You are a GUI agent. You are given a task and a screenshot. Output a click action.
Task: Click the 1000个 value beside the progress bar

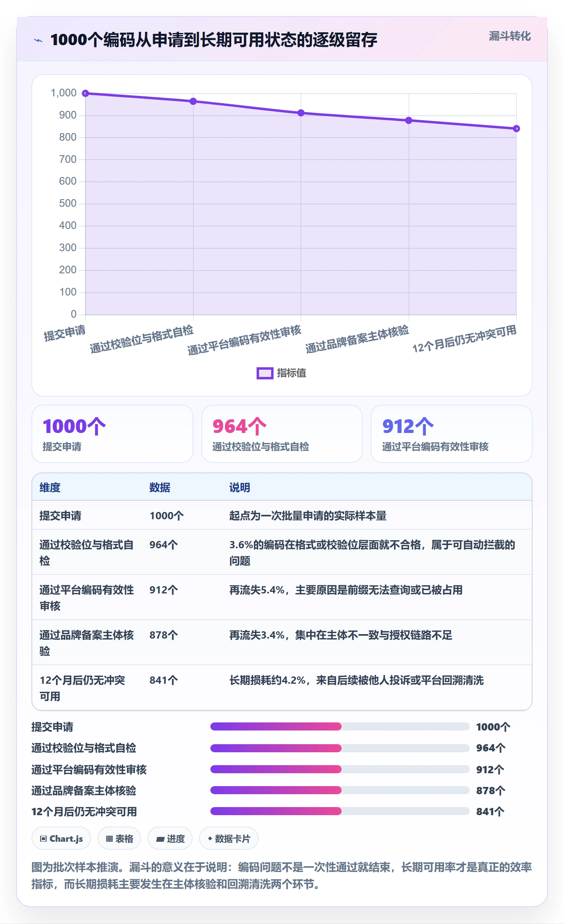(x=493, y=727)
